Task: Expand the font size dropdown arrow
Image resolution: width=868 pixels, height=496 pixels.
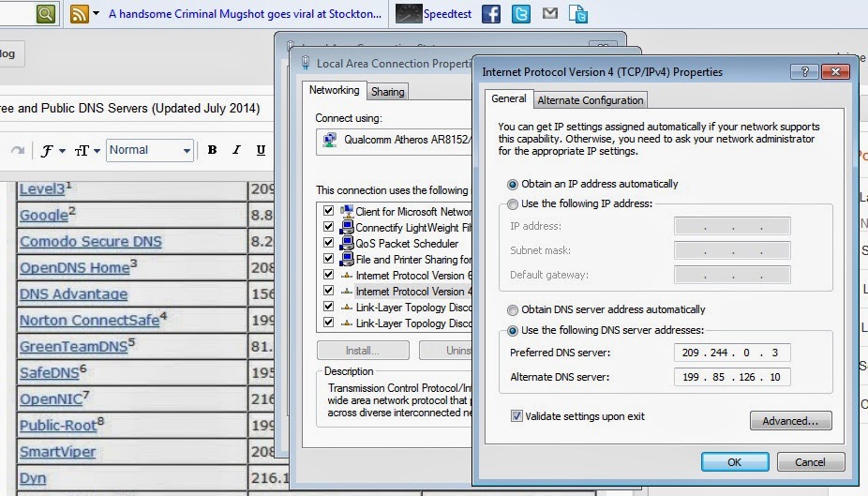Action: click(x=97, y=151)
